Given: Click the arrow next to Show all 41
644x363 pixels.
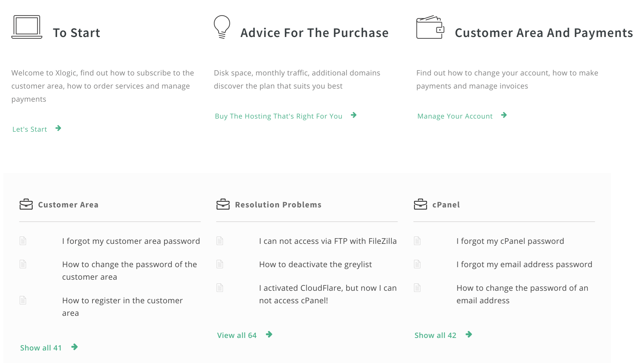Looking at the screenshot, I should (74, 347).
